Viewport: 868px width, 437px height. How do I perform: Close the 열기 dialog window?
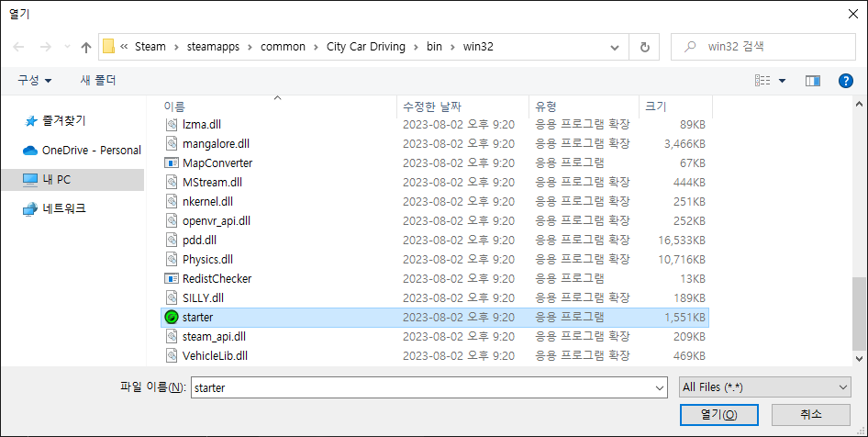(853, 14)
